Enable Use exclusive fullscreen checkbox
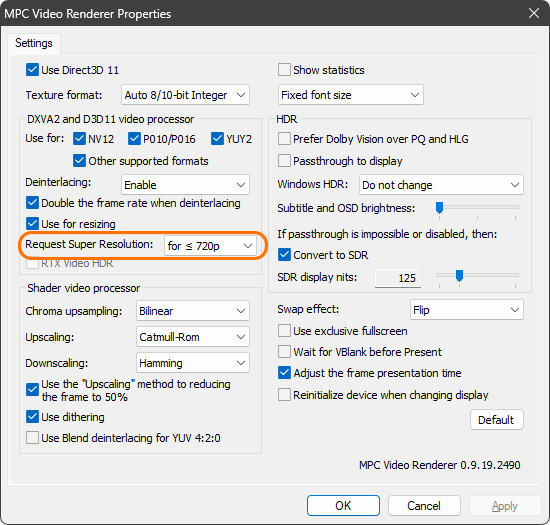 [x=284, y=331]
